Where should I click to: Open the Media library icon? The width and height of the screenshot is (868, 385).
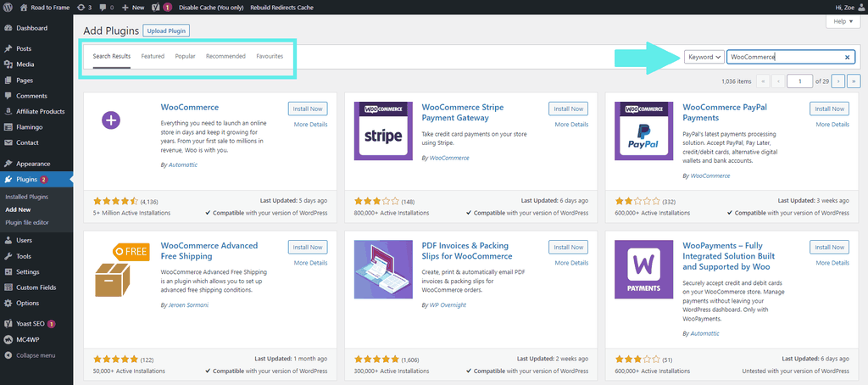coord(8,64)
